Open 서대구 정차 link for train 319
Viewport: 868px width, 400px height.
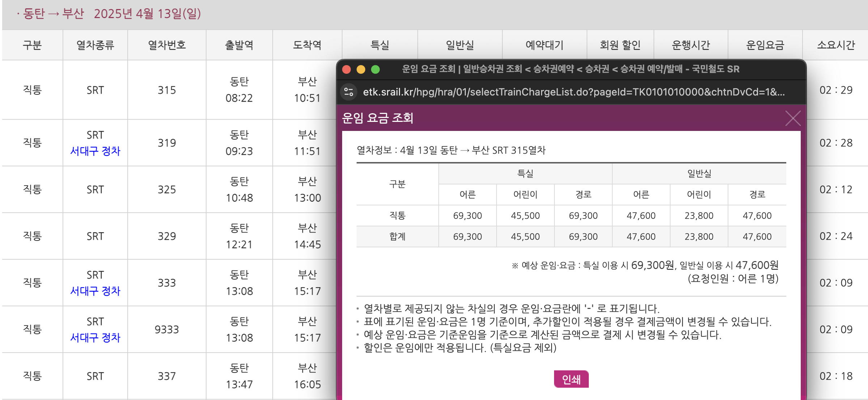95,151
